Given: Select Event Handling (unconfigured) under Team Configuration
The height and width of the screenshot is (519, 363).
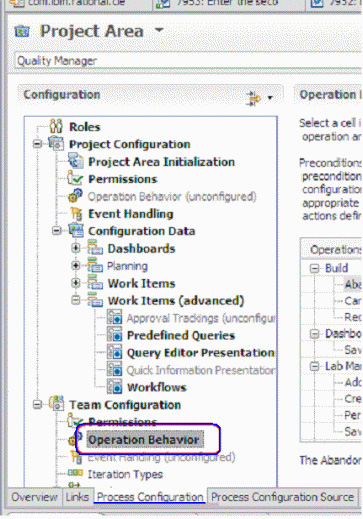Looking at the screenshot, I should pos(161,457).
